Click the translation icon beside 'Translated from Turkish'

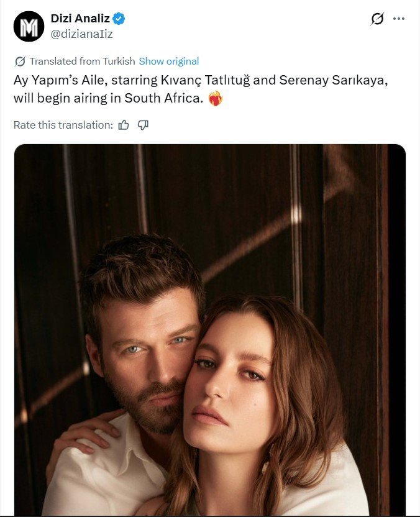[x=20, y=62]
